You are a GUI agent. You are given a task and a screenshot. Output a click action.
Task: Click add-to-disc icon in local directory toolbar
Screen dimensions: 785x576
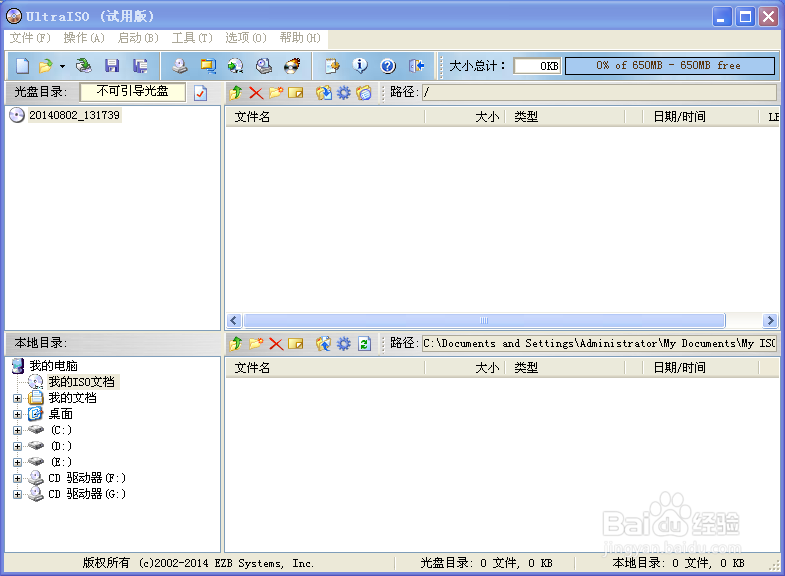click(x=323, y=343)
